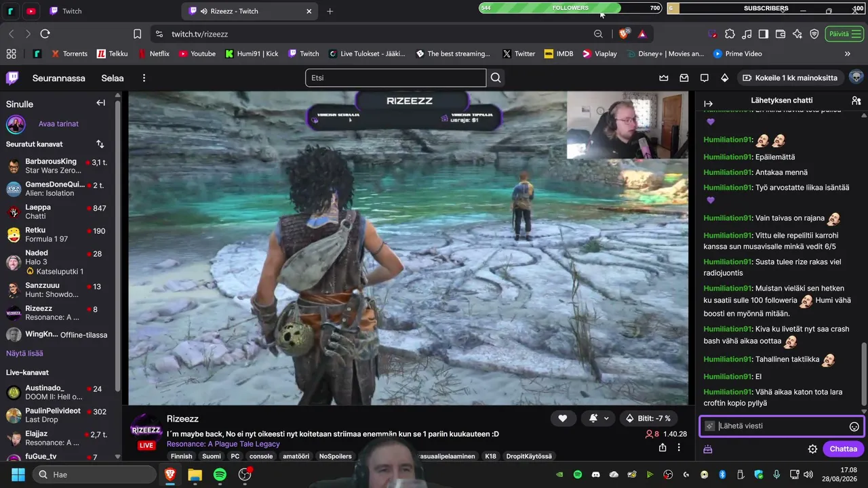Open Avaa tarinat stories link

(x=58, y=124)
